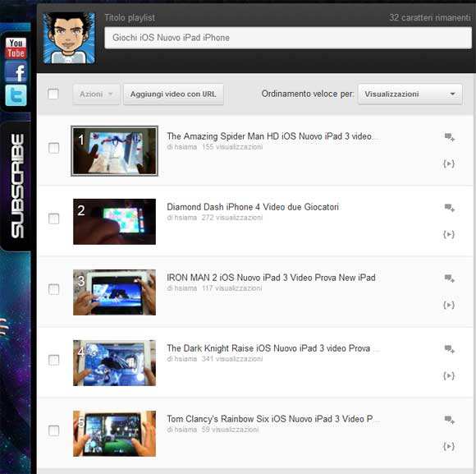Open the Visualizzazioni sort dropdown
476x474 pixels.
pyautogui.click(x=410, y=94)
